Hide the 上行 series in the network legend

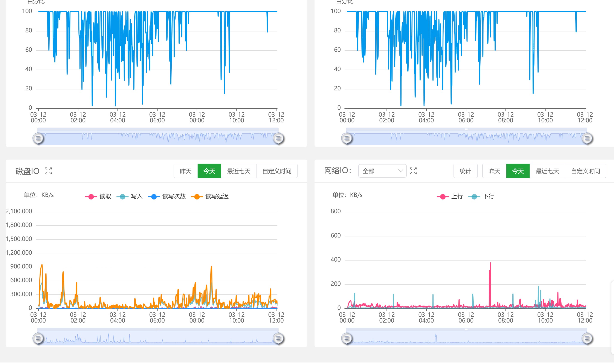point(450,196)
